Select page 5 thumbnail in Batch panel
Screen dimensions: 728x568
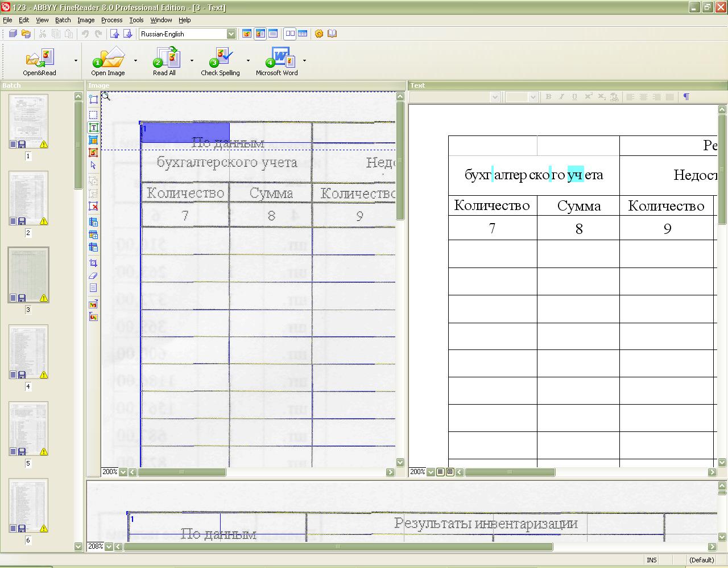coord(28,429)
